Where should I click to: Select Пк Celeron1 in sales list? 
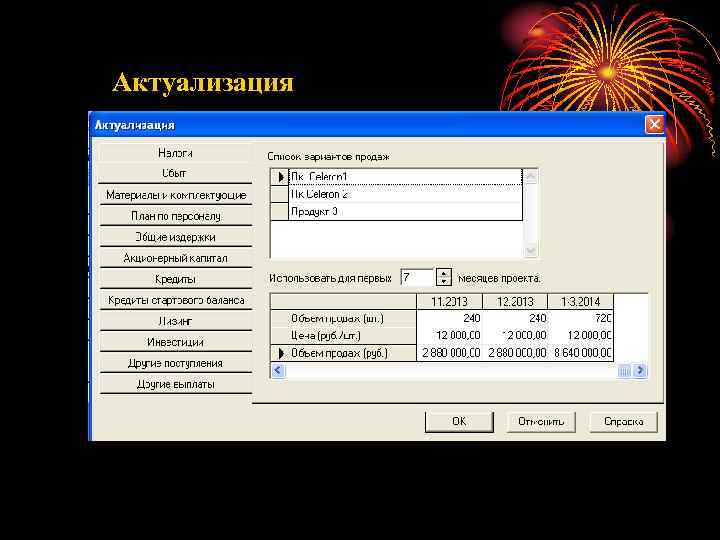405,177
